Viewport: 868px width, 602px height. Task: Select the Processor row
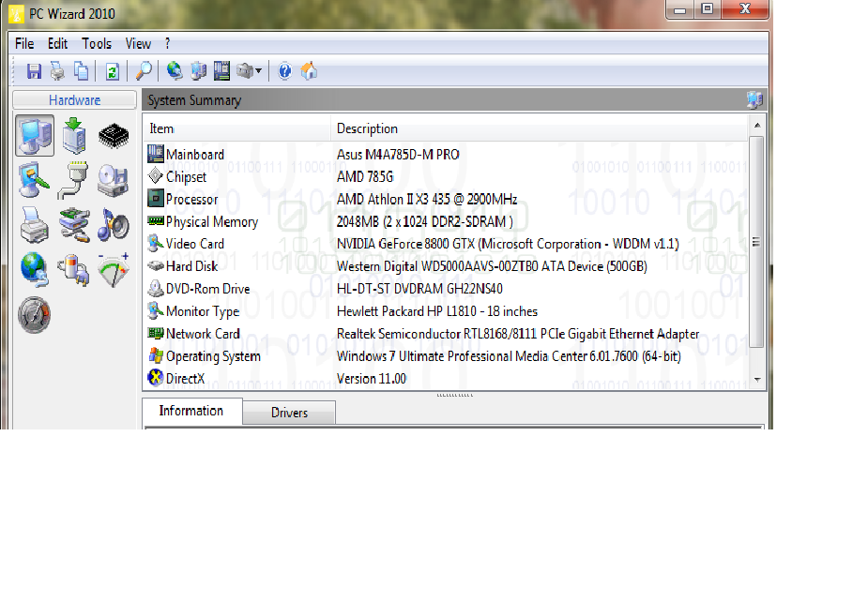pyautogui.click(x=446, y=199)
